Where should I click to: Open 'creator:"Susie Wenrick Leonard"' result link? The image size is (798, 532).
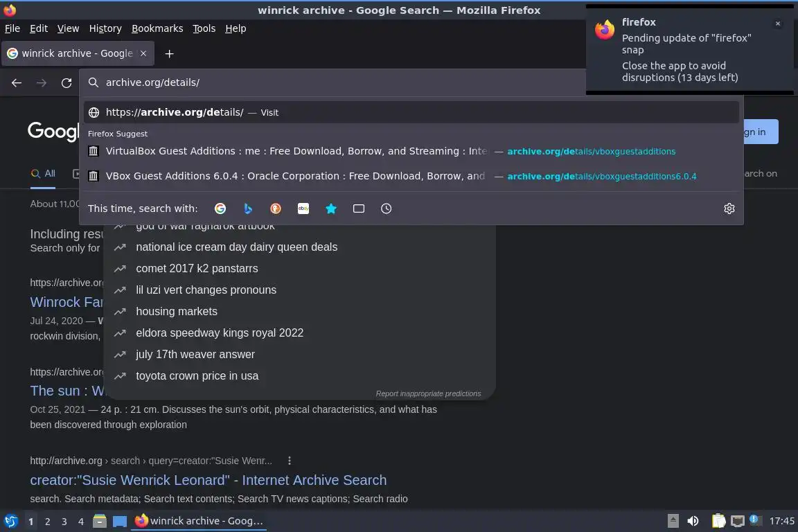[208, 480]
